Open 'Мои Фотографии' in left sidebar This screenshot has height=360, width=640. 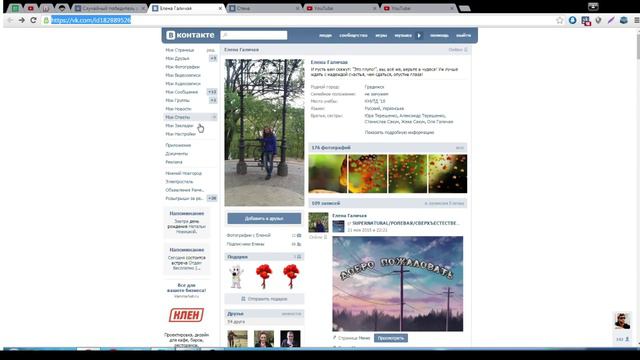pyautogui.click(x=182, y=67)
